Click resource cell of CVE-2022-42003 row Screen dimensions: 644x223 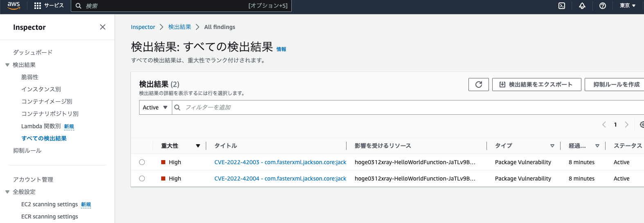(415, 162)
